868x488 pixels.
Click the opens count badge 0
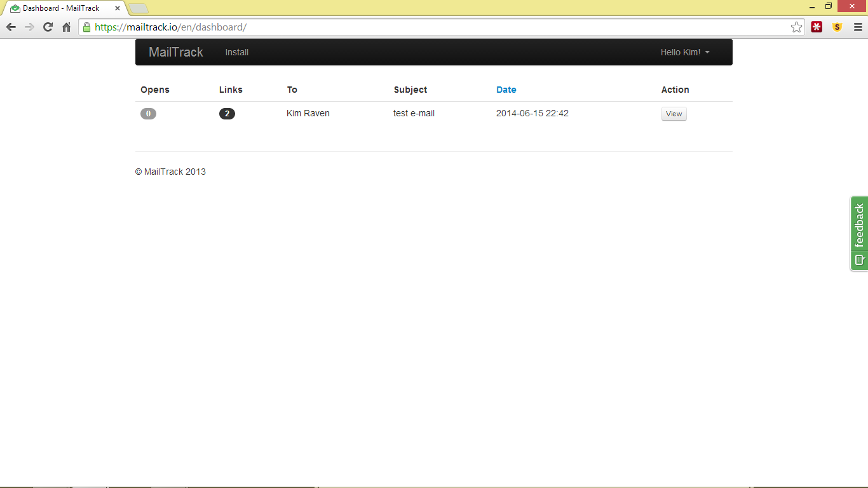(148, 114)
